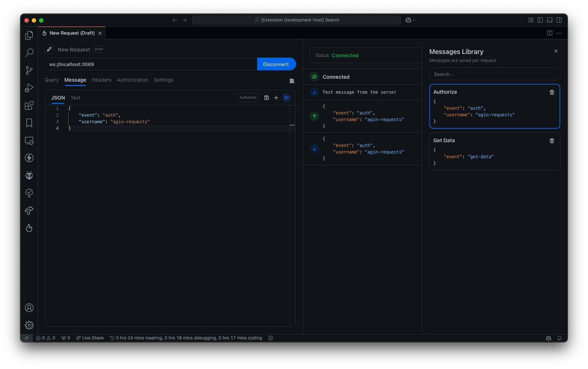588x369 pixels.
Task: Show errors and warnings in status bar
Action: [46, 338]
